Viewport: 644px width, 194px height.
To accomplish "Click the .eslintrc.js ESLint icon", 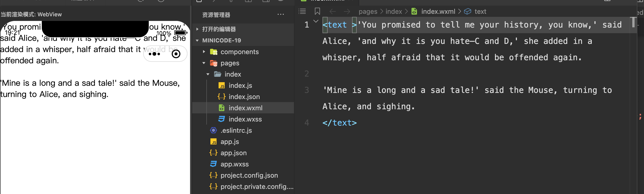I will [x=213, y=130].
